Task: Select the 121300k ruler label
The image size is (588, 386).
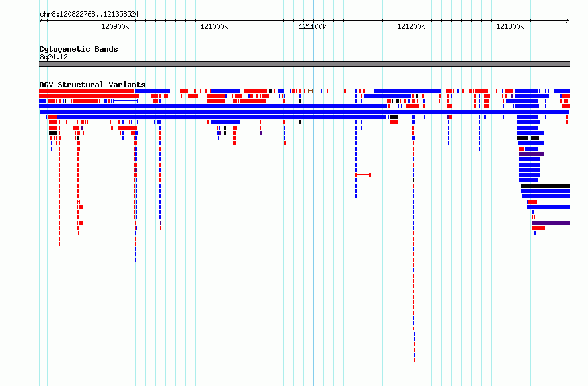Action: click(510, 26)
